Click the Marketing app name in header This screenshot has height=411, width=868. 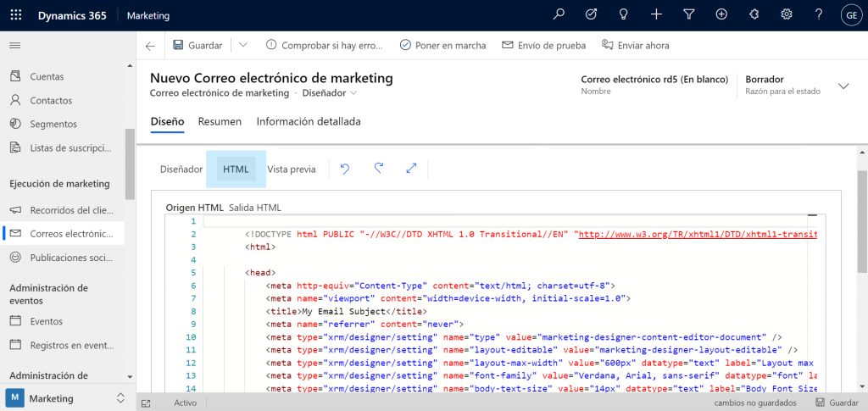(148, 15)
